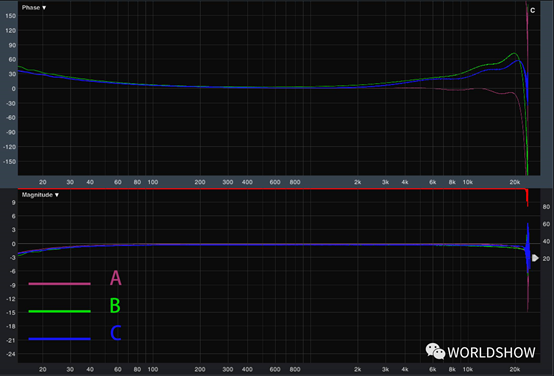The image size is (554, 376).
Task: Click the WORLDSHOW watermark text
Action: (x=491, y=352)
